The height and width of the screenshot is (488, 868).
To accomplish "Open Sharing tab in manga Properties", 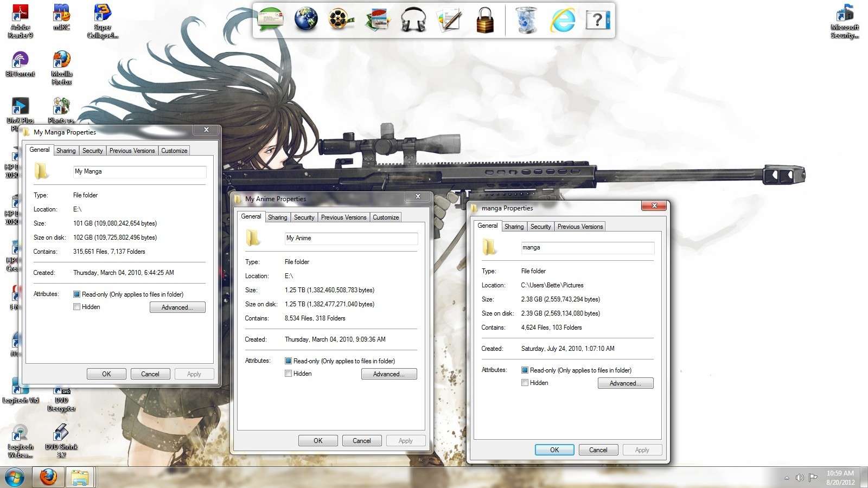I will click(x=514, y=227).
